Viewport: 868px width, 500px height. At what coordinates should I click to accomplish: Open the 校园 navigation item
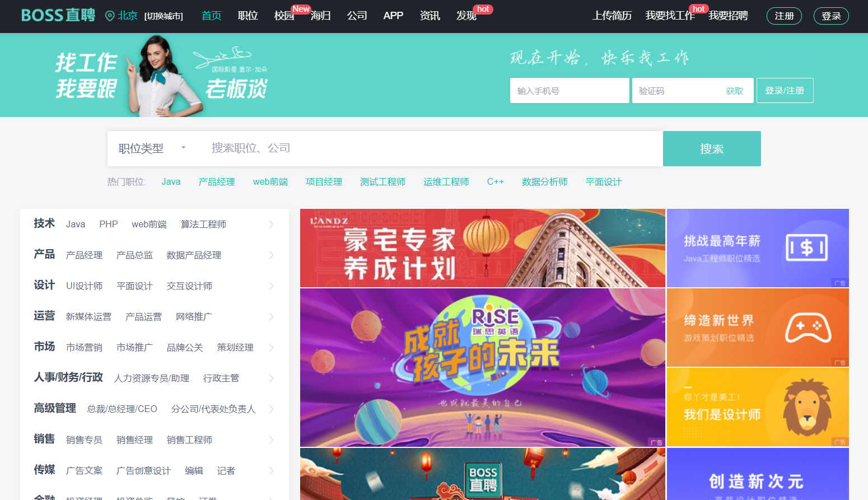tap(284, 16)
